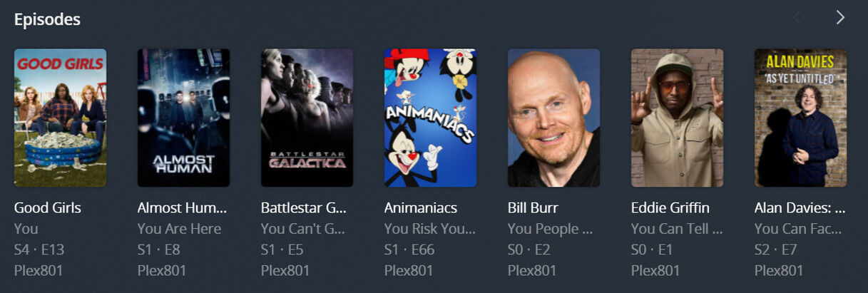Open the Alan Davies As Yet Untitled poster
868x293 pixels.
point(800,118)
